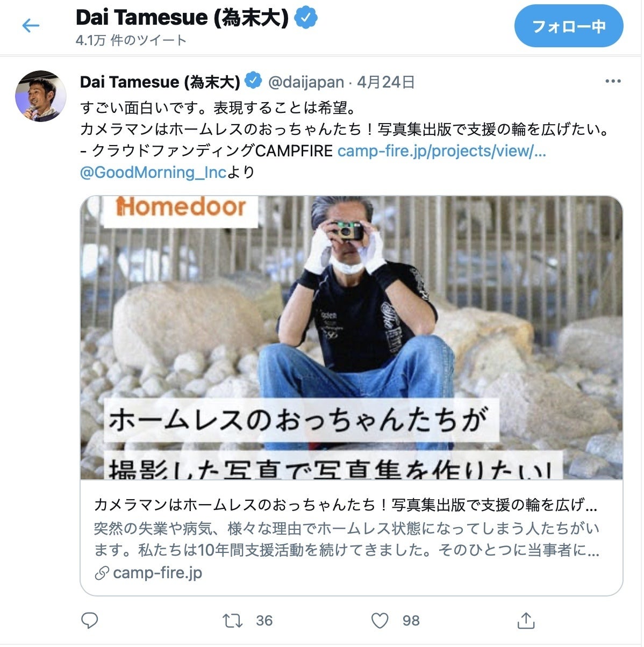The image size is (644, 647).
Task: Open the Homedoor preview card image
Action: pyautogui.click(x=352, y=337)
